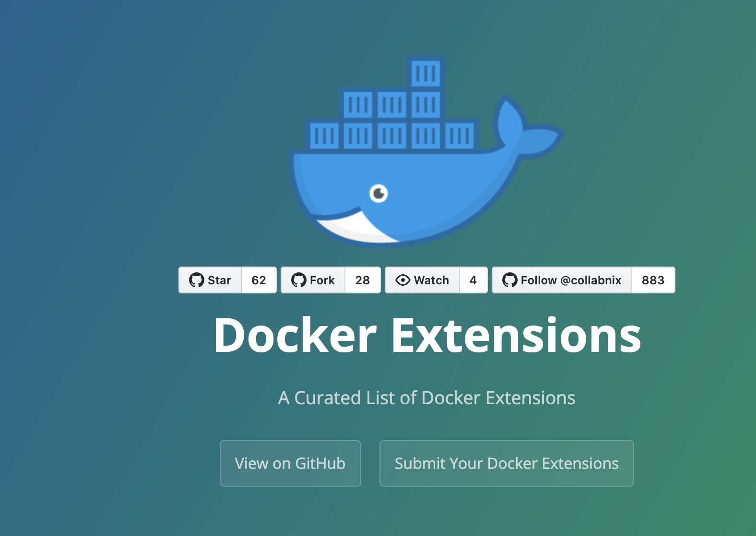Image resolution: width=756 pixels, height=536 pixels.
Task: Open the star count 62
Action: click(x=259, y=280)
